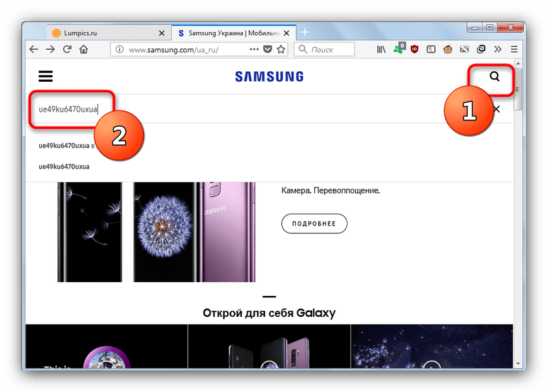This screenshot has height=392, width=548.
Task: Open the uBlock Origin extension icon
Action: [x=415, y=49]
